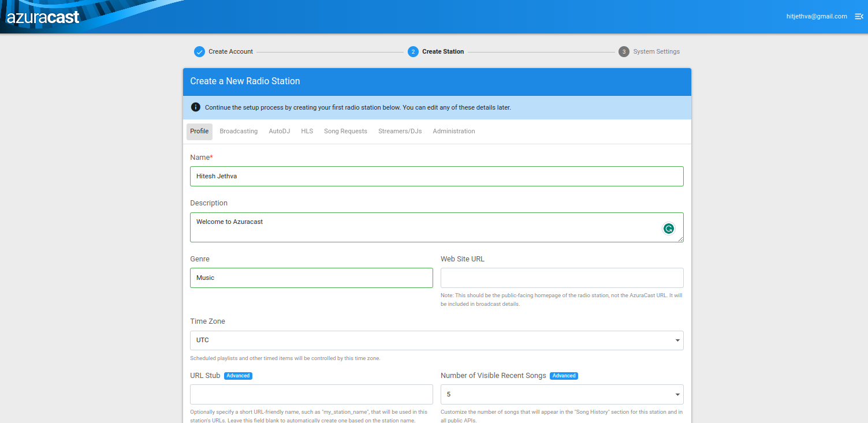Screen dimensions: 868x423
Task: Click the step 3 System Settings circle
Action: coord(624,52)
